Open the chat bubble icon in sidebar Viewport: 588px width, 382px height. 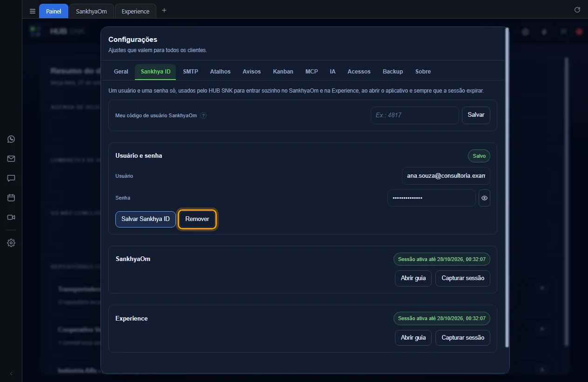pos(11,178)
